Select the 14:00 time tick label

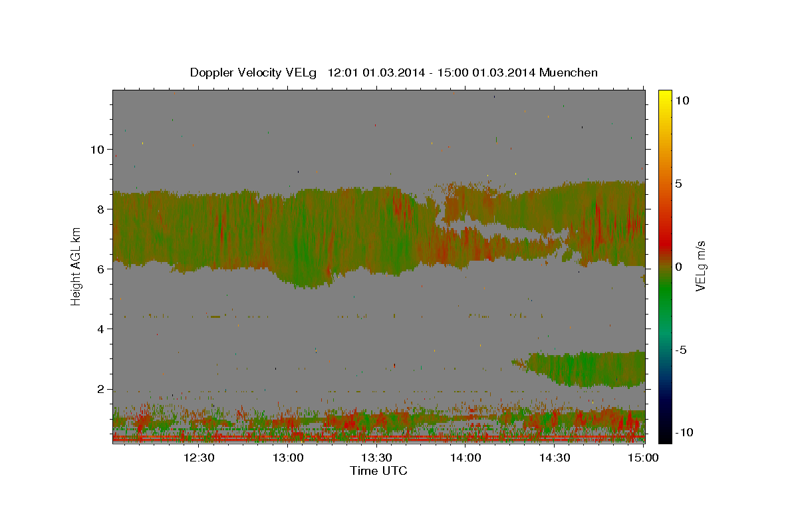[465, 458]
